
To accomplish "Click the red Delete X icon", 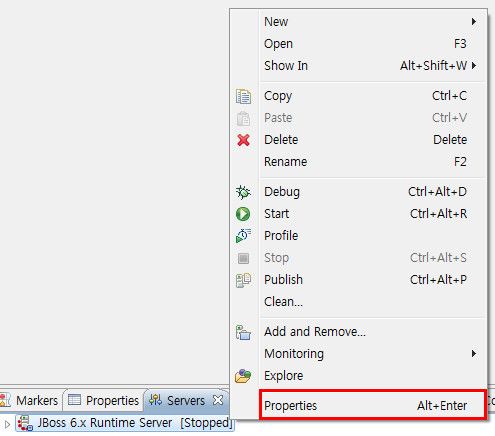I will [244, 140].
